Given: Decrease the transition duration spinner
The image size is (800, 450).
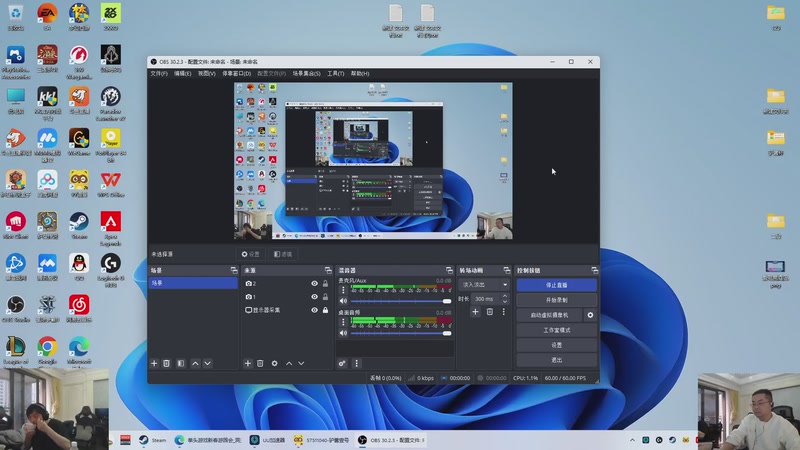Looking at the screenshot, I should point(505,302).
